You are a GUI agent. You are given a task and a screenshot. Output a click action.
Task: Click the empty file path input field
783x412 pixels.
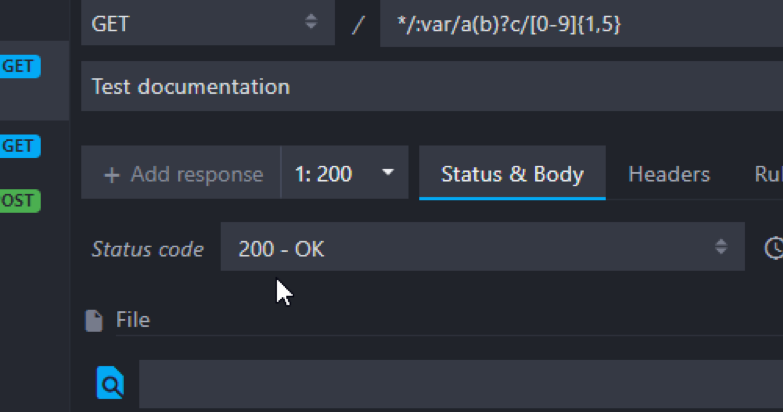pos(461,384)
